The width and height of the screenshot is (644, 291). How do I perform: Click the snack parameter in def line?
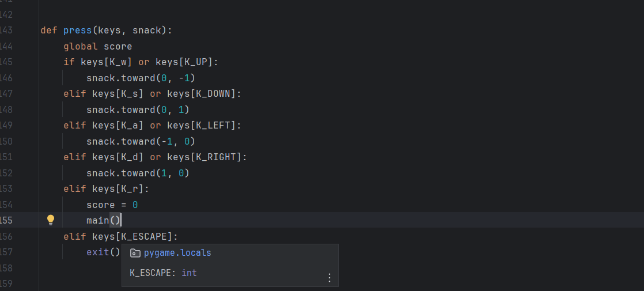[150, 31]
